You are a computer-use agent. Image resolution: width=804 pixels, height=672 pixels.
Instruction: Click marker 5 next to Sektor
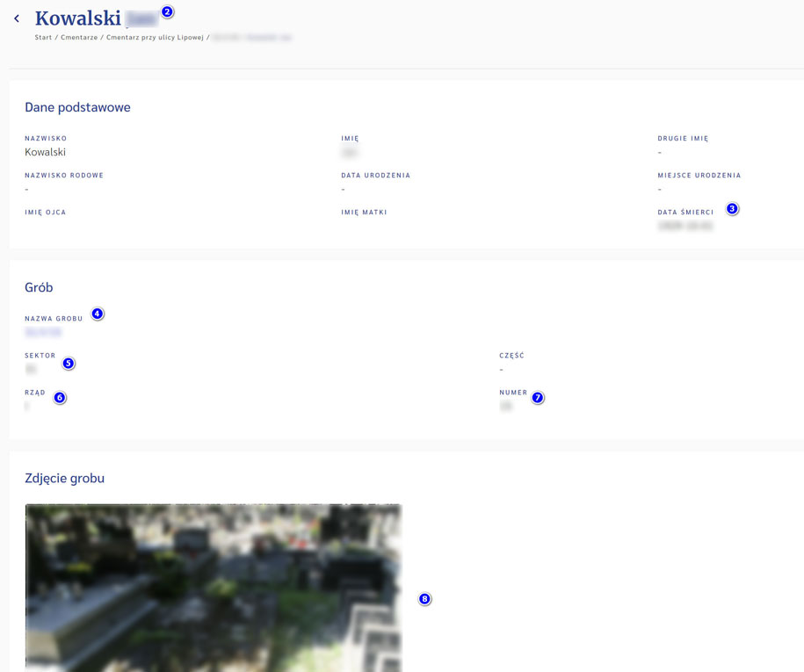[69, 363]
